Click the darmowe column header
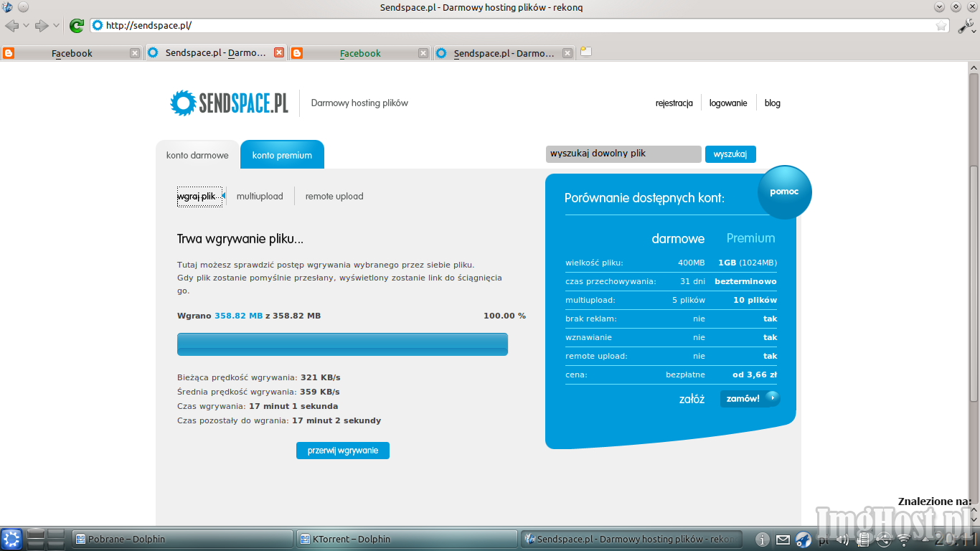Image resolution: width=980 pixels, height=551 pixels. (678, 238)
